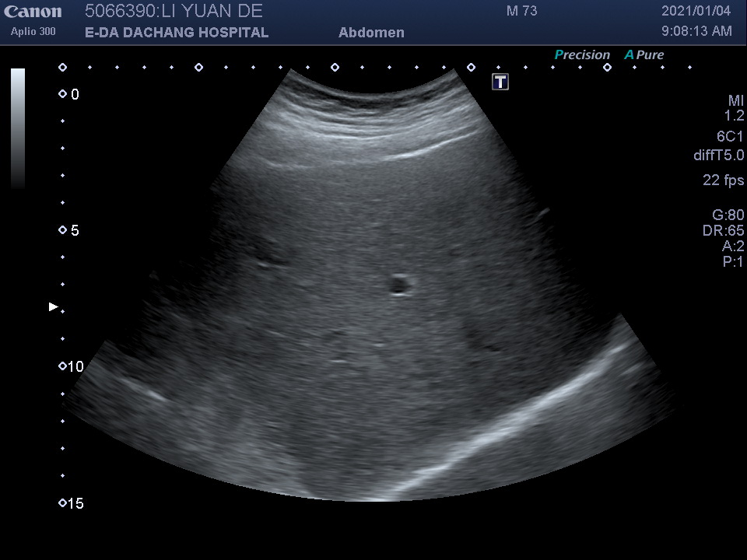Toggle the Precision imaging indicator
Image resolution: width=747 pixels, height=560 pixels.
coord(581,54)
